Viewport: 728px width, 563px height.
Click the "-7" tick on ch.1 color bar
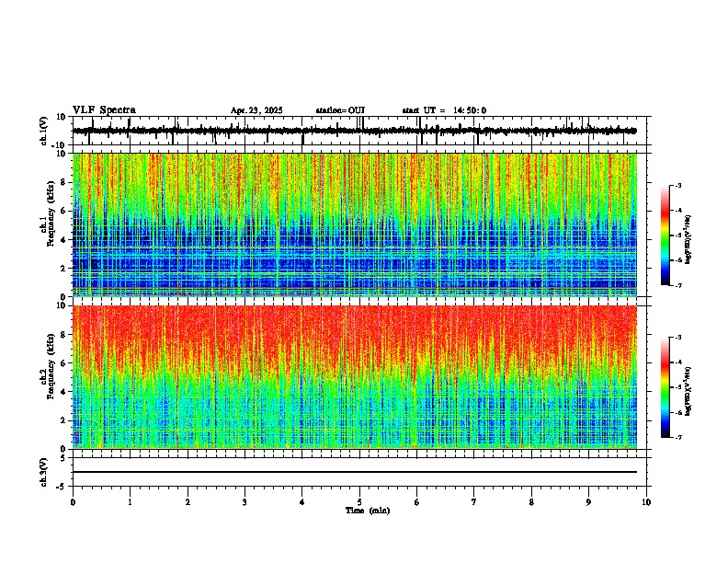click(678, 285)
